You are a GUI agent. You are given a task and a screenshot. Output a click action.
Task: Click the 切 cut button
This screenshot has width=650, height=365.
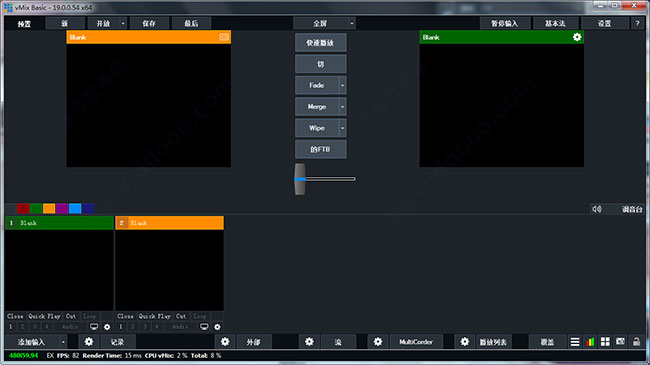pyautogui.click(x=320, y=64)
